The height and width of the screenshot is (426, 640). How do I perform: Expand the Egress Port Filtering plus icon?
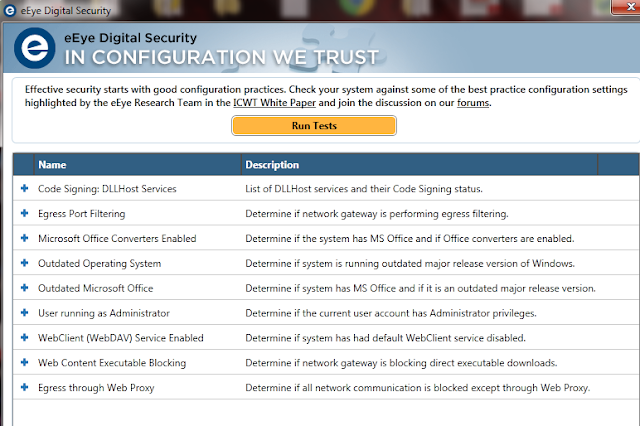coord(24,213)
